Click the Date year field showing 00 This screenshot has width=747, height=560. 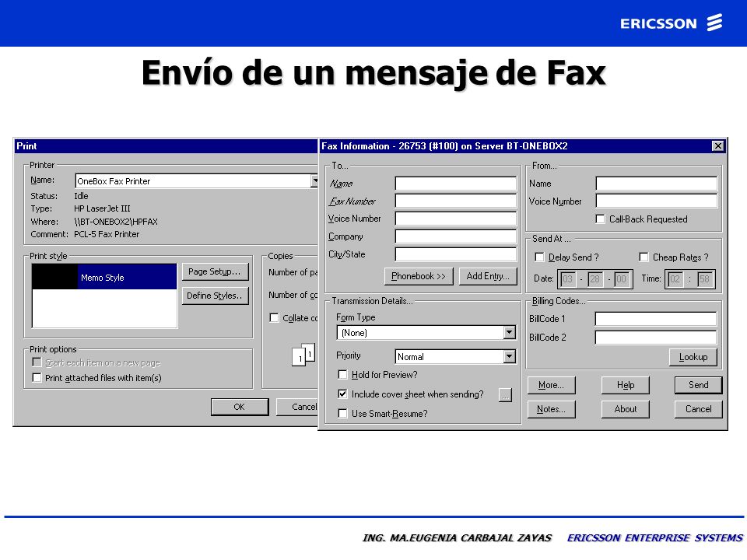(x=621, y=279)
